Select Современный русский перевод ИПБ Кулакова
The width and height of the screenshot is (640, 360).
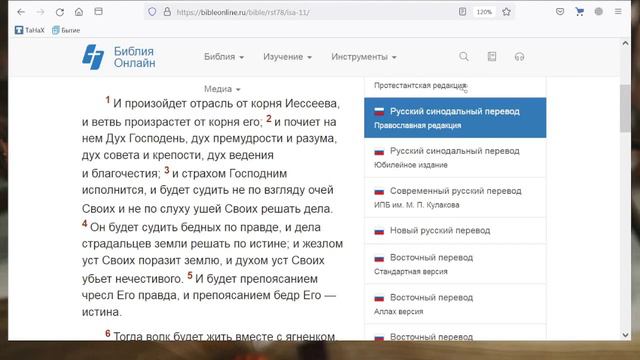[x=455, y=198]
